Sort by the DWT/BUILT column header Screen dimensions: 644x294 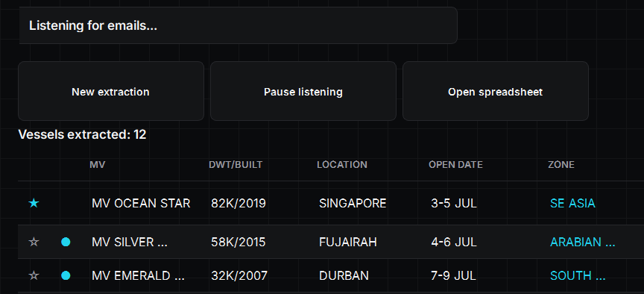[x=236, y=165]
